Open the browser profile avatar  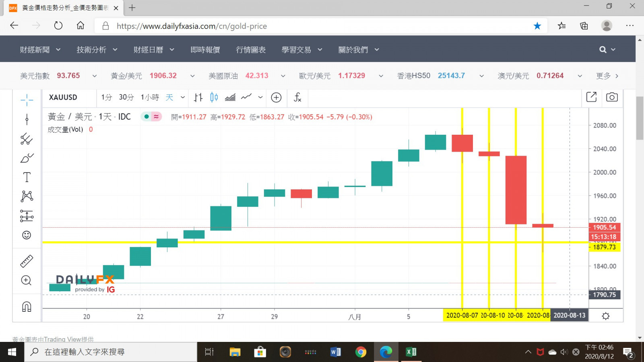(x=607, y=26)
